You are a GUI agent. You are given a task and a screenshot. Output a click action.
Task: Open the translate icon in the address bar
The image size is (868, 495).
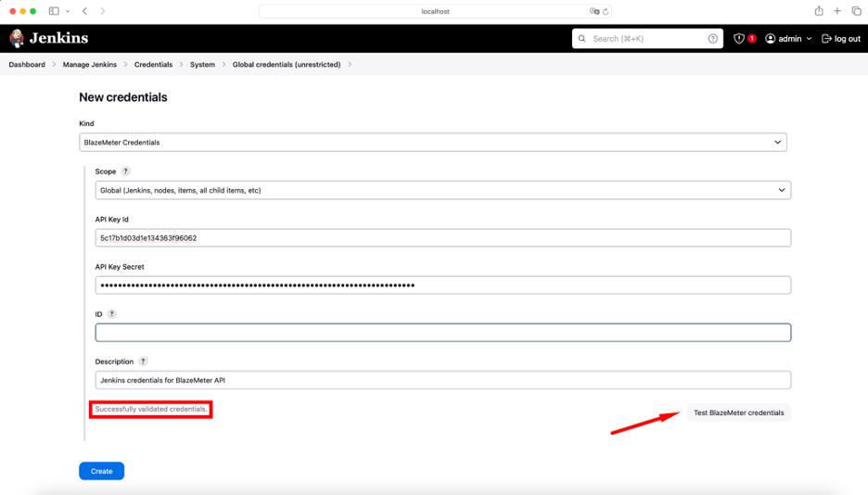(594, 11)
